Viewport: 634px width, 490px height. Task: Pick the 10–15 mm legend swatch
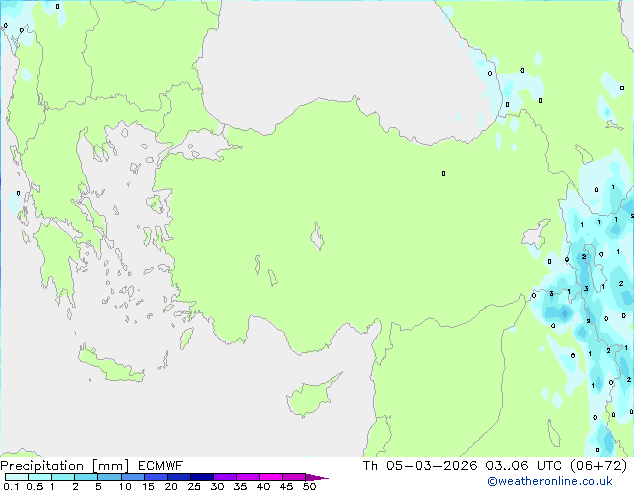click(x=132, y=477)
